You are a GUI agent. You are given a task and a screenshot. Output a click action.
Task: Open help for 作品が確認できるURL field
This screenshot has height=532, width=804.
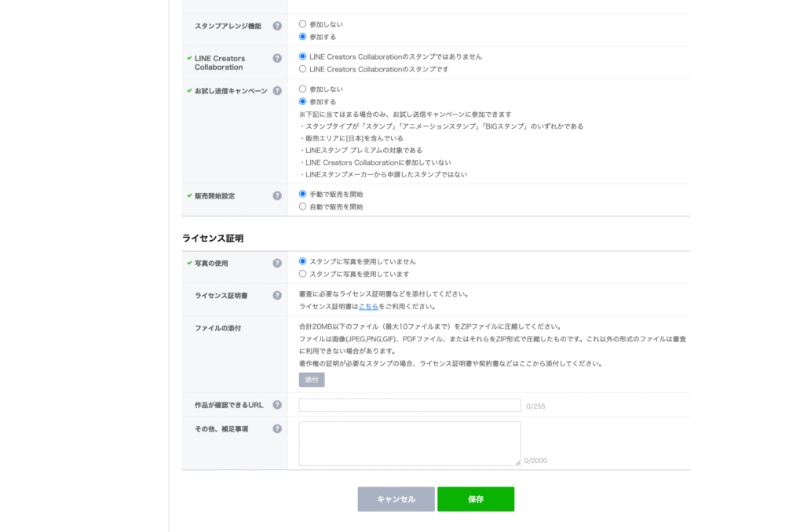[x=277, y=406]
